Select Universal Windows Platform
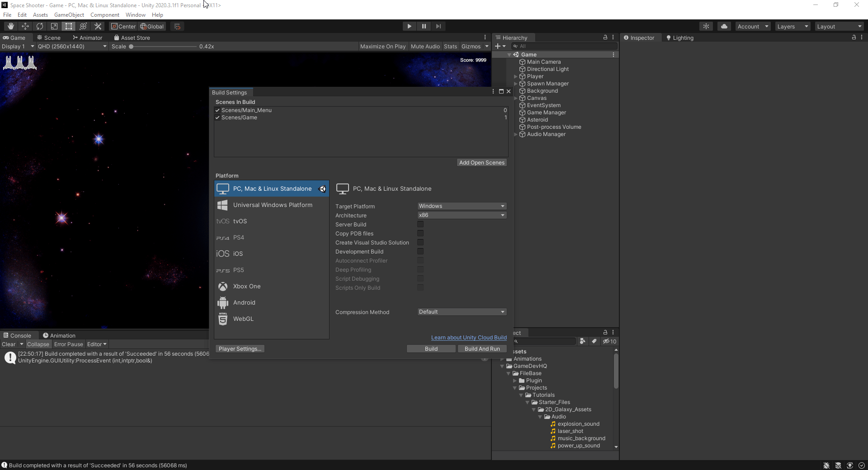Image resolution: width=868 pixels, height=470 pixels. (x=272, y=205)
